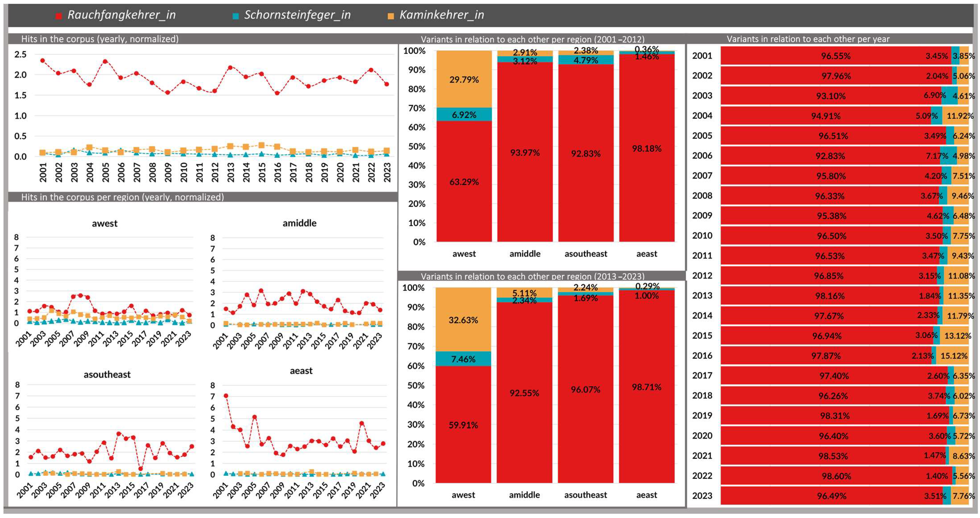Select the aeast small chart title
This screenshot has width=980, height=518.
[301, 371]
